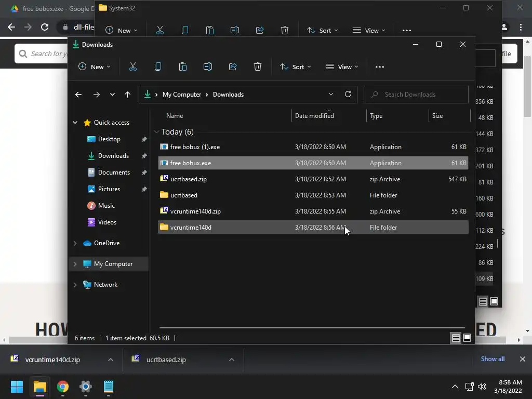The width and height of the screenshot is (532, 399).
Task: Click Copy icon in Downloads toolbar
Action: pos(158,67)
